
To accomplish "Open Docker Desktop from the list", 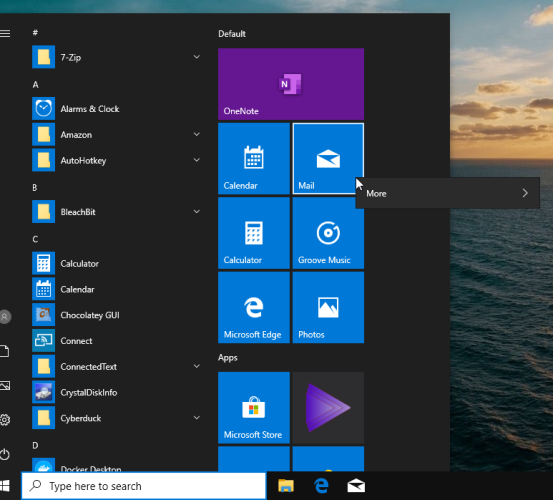I will 116,465.
